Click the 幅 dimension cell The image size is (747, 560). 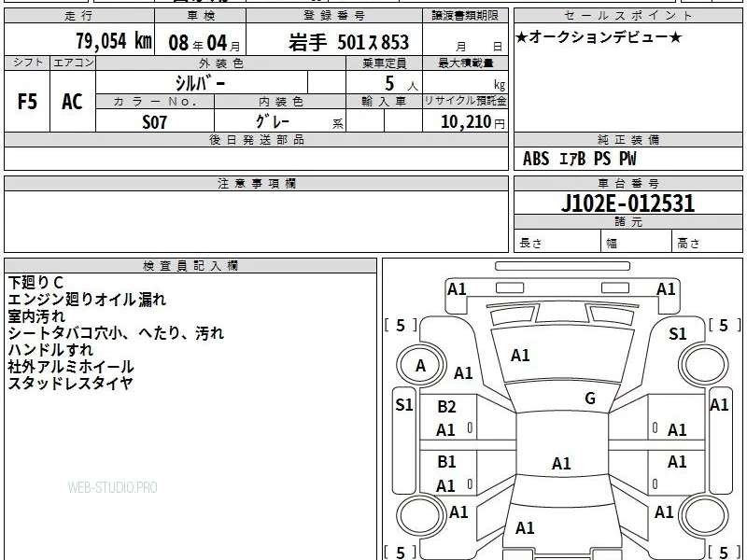click(637, 242)
